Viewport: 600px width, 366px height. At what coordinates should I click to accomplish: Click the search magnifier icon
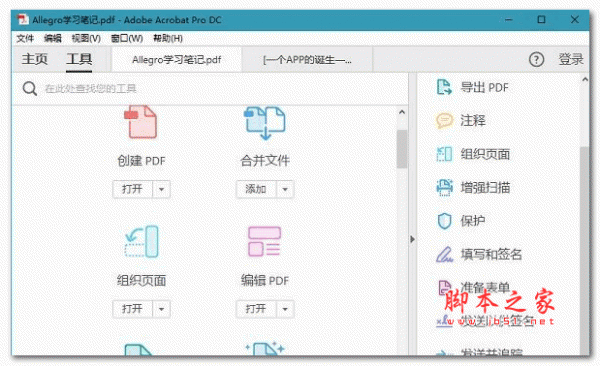(x=29, y=88)
